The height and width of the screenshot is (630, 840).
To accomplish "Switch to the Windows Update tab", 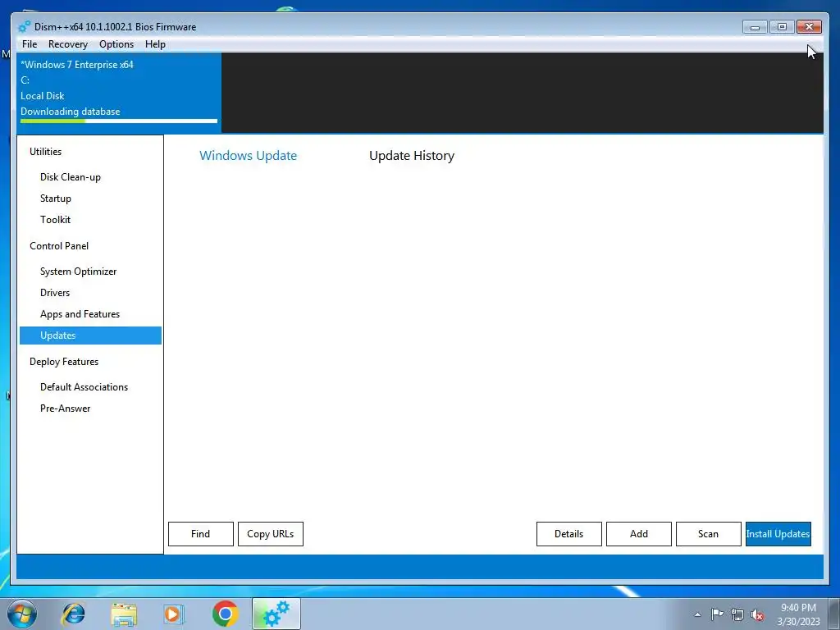I will [248, 155].
